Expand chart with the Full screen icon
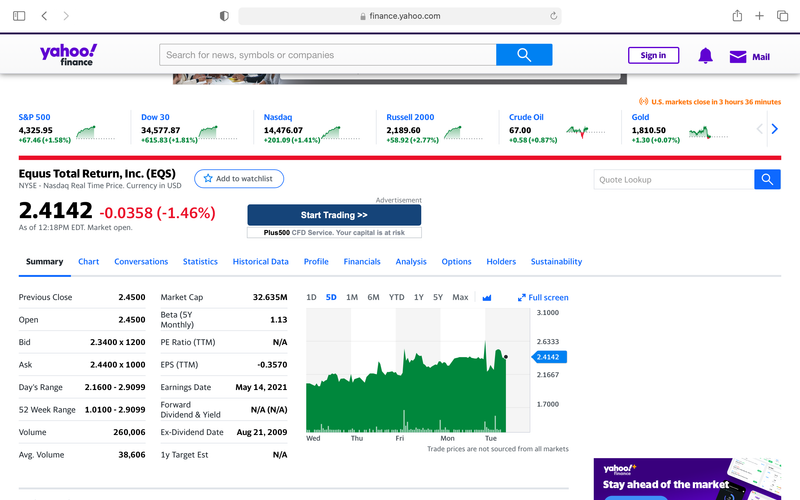This screenshot has width=800, height=500. 521,297
